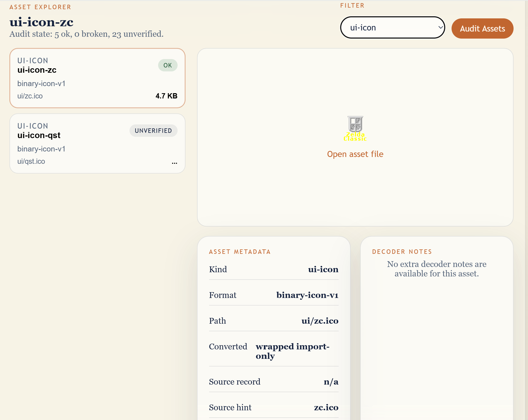Click the Format value binary-icon-v1 in metadata

coord(307,295)
